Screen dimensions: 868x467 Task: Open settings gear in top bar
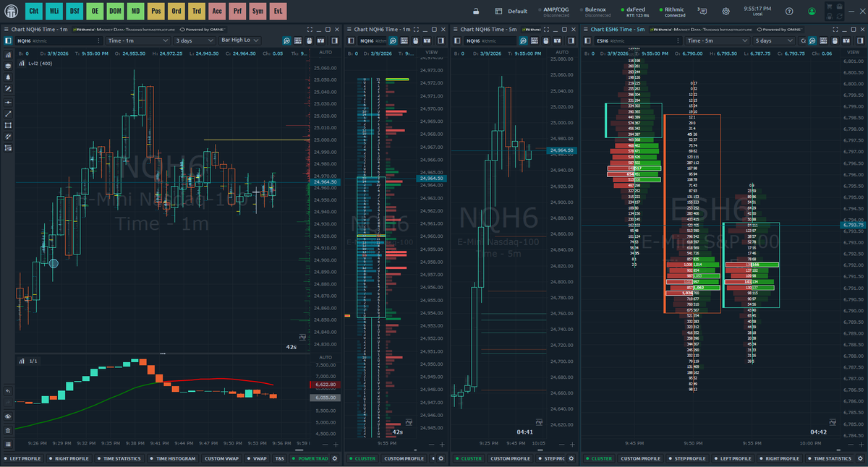pyautogui.click(x=726, y=12)
